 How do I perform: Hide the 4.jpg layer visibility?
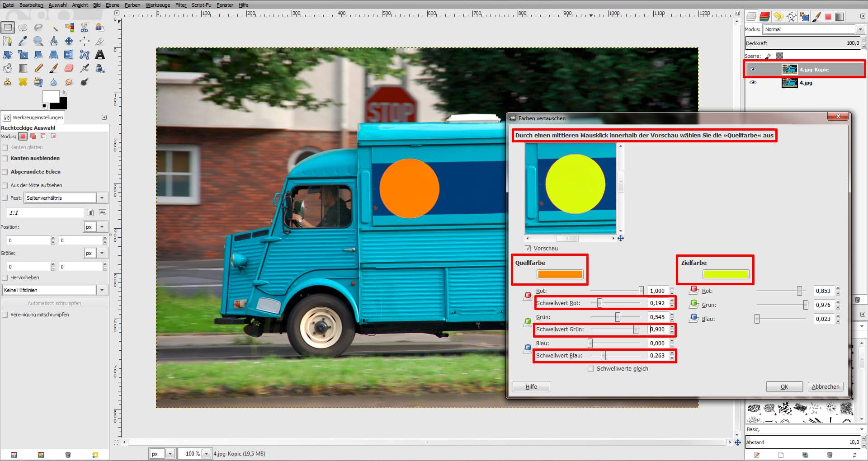[x=753, y=83]
